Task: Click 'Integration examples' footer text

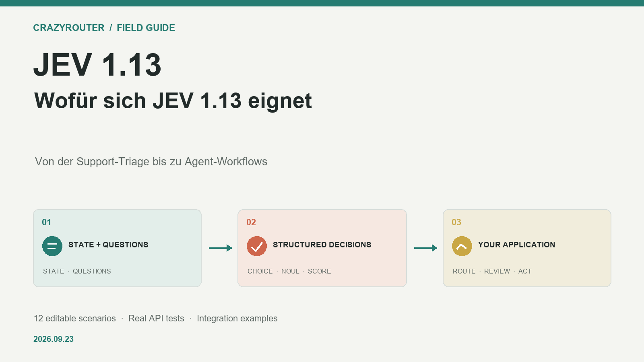Action: coord(237,319)
